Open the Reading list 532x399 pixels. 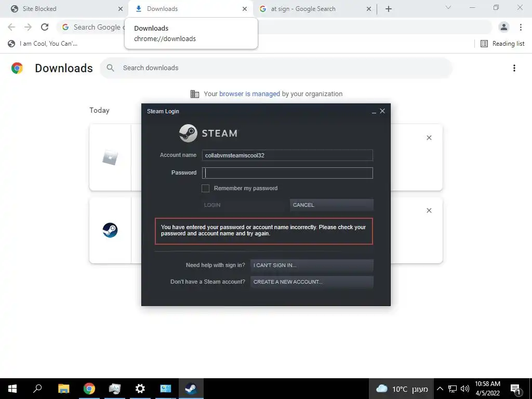(502, 44)
